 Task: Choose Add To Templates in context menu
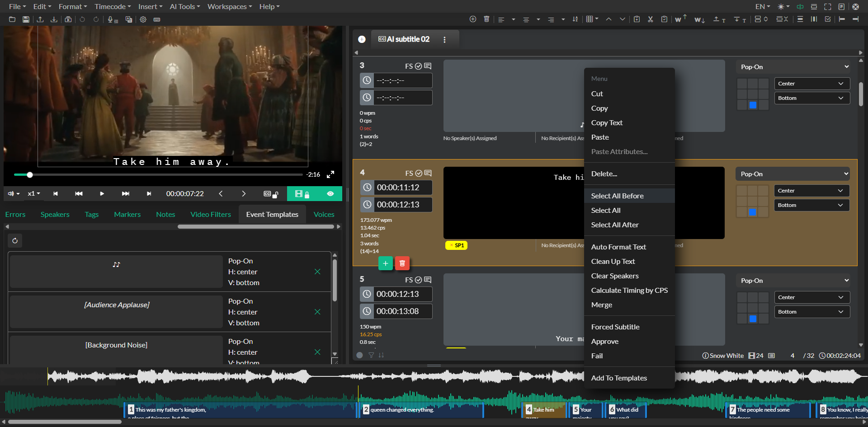(629, 378)
